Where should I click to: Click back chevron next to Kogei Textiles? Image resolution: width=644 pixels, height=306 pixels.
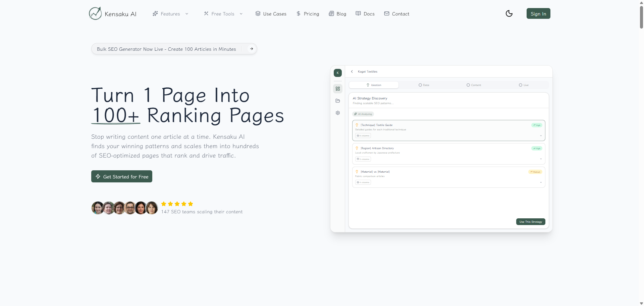pos(352,72)
